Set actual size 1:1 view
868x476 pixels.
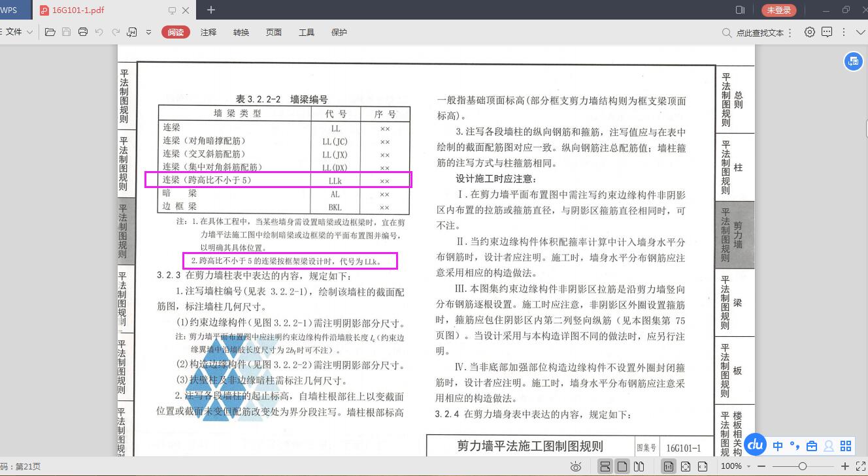click(669, 466)
